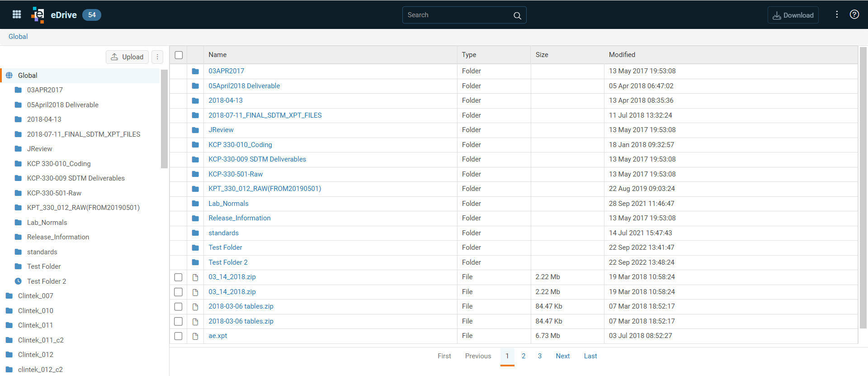Check the second 03_14_2018.zip checkbox
The height and width of the screenshot is (376, 868).
pos(178,292)
